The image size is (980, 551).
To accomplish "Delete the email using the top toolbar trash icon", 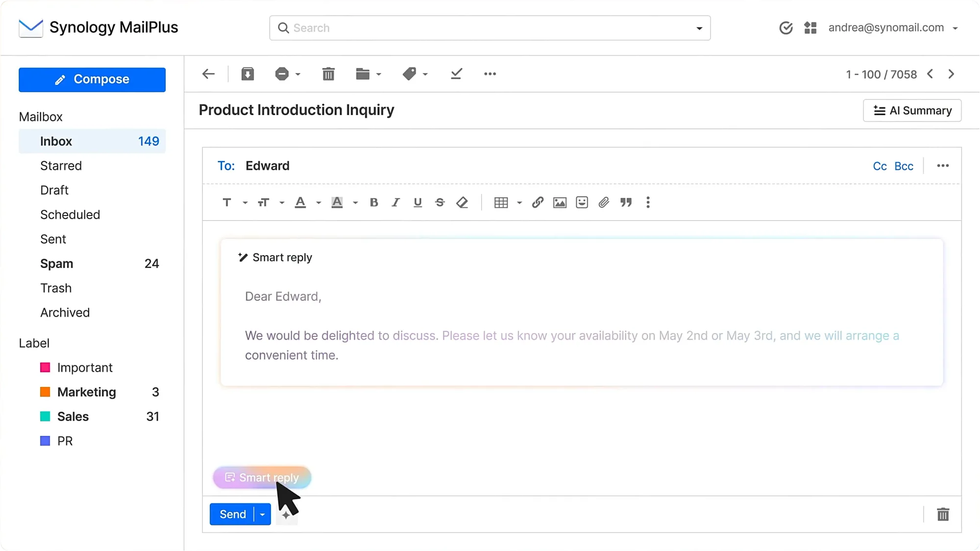I will click(x=328, y=74).
